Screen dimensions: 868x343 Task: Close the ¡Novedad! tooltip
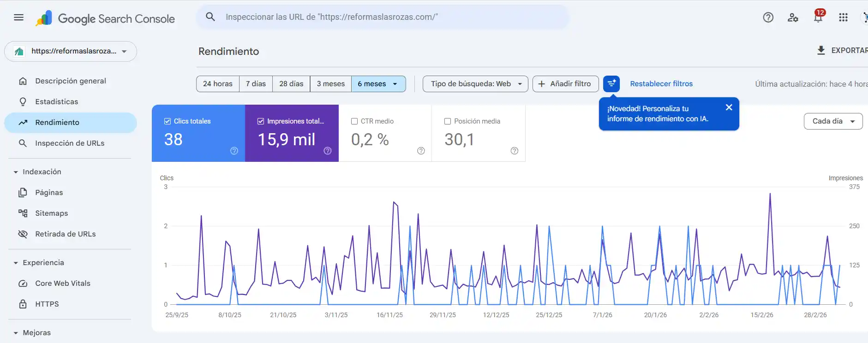[x=729, y=107]
